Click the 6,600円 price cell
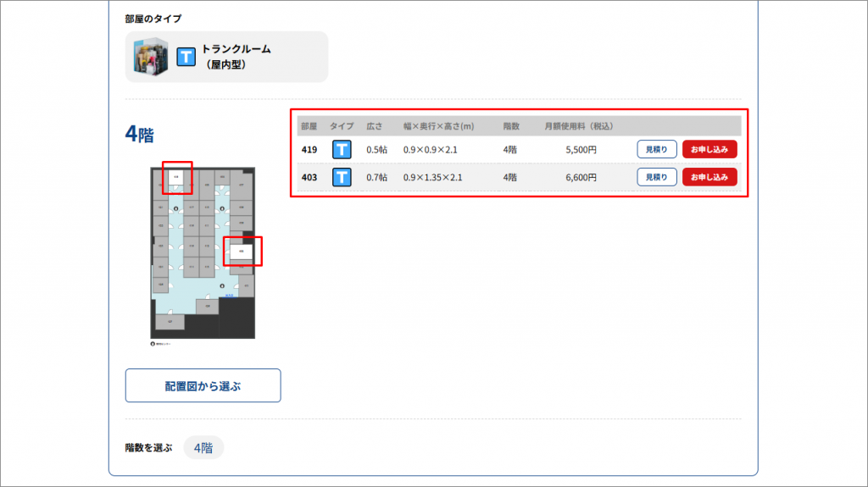This screenshot has height=487, width=868. 580,177
